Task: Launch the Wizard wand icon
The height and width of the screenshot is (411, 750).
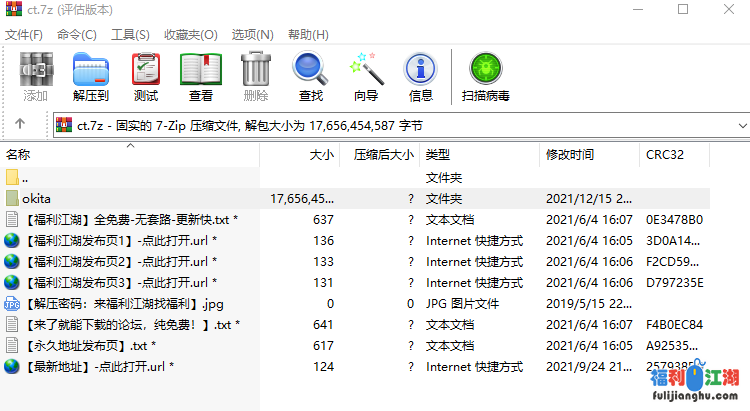Action: pyautogui.click(x=366, y=77)
